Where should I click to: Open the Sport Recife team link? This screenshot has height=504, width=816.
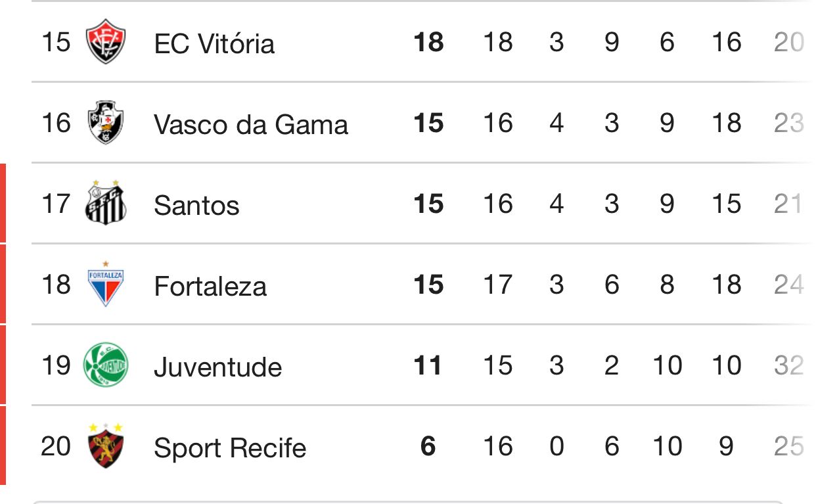tap(230, 448)
